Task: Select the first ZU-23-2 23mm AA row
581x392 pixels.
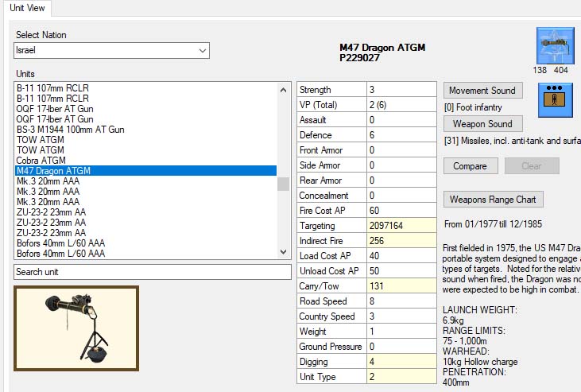Action: point(146,212)
